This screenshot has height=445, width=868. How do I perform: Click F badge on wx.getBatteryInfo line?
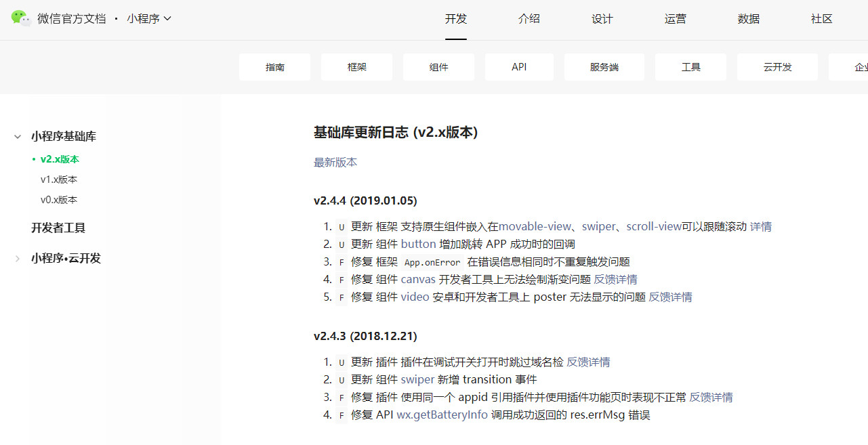[342, 415]
